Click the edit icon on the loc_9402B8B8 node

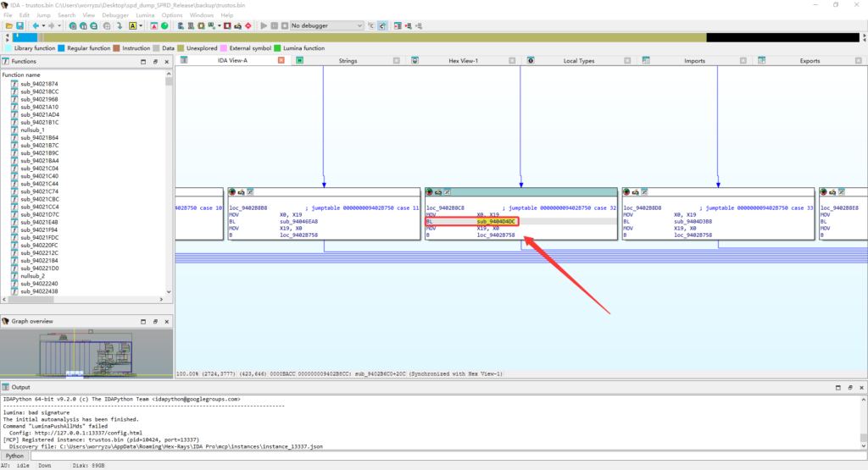click(241, 192)
